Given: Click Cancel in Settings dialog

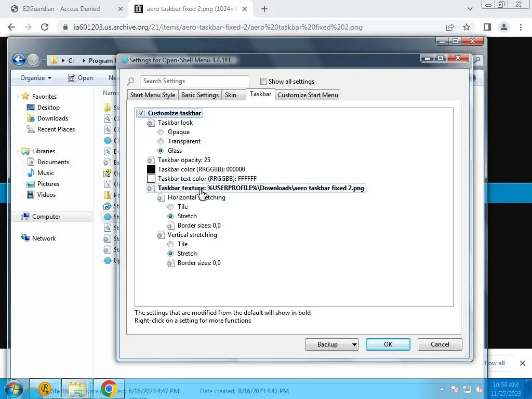Looking at the screenshot, I should tap(440, 344).
